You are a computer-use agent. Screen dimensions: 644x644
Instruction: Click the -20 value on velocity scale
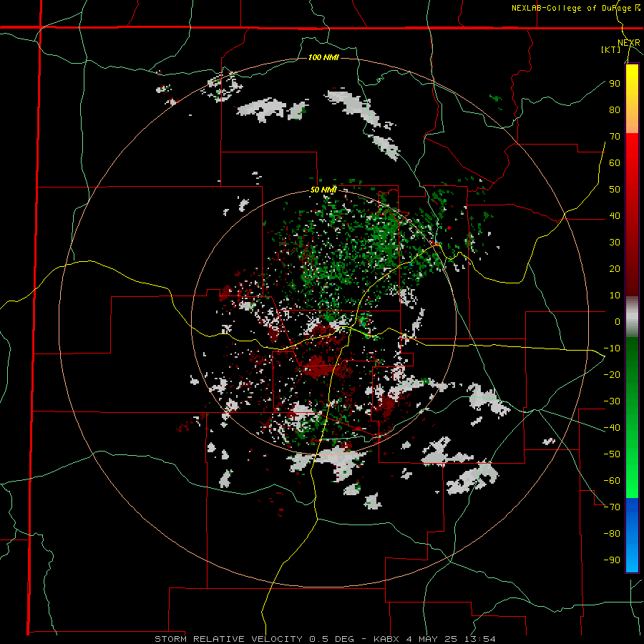(612, 375)
